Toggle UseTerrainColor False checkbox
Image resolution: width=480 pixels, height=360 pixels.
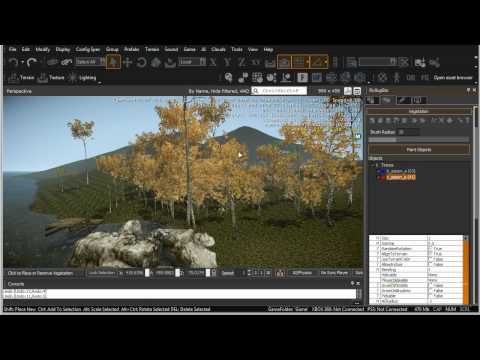coord(430,259)
